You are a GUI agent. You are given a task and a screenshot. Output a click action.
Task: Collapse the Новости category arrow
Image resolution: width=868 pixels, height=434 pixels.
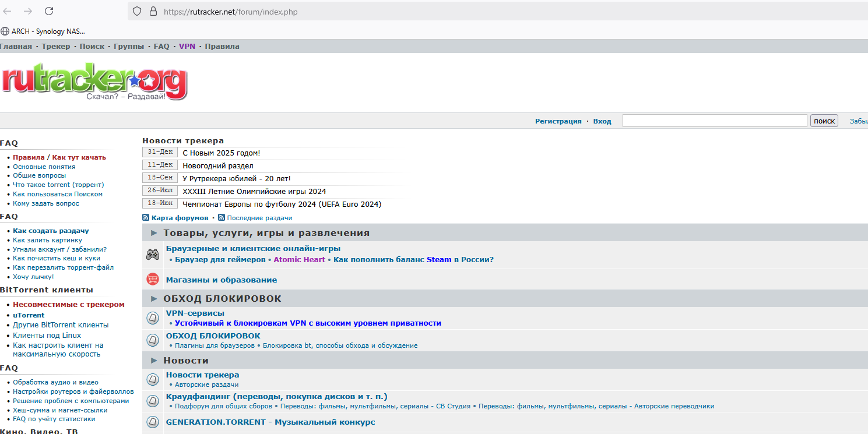154,361
